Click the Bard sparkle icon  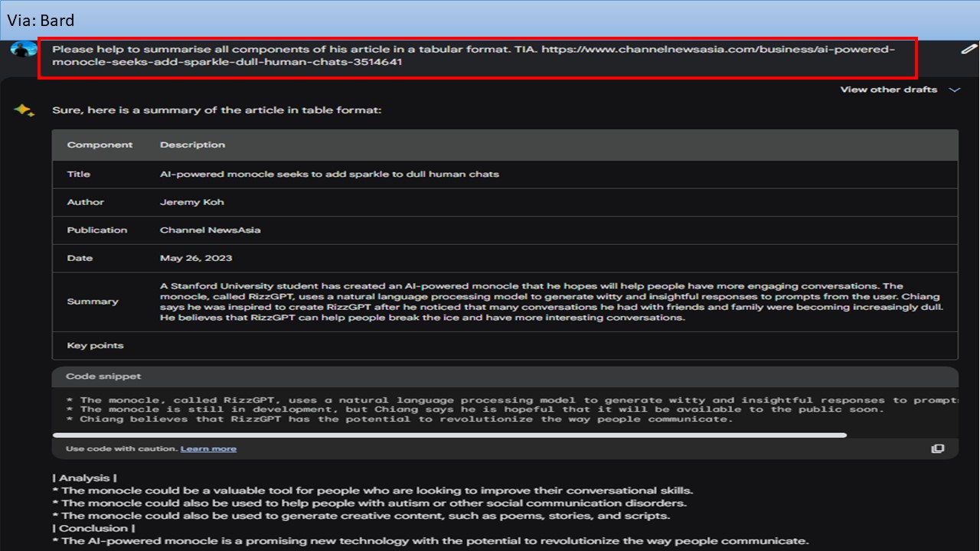pyautogui.click(x=24, y=111)
